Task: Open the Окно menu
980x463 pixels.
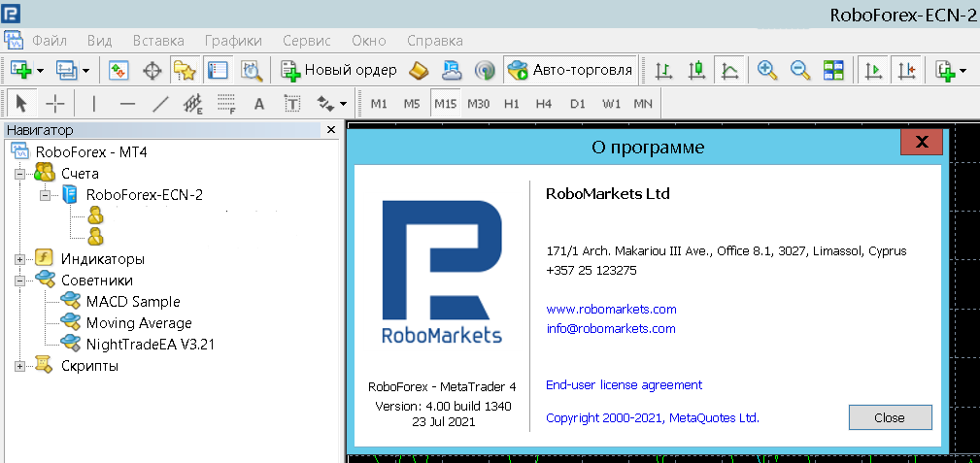Action: coord(369,41)
